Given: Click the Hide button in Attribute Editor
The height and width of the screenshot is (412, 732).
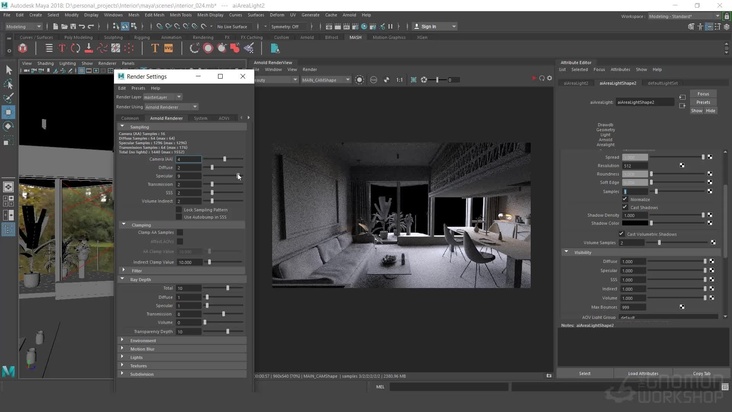Looking at the screenshot, I should coord(711,111).
